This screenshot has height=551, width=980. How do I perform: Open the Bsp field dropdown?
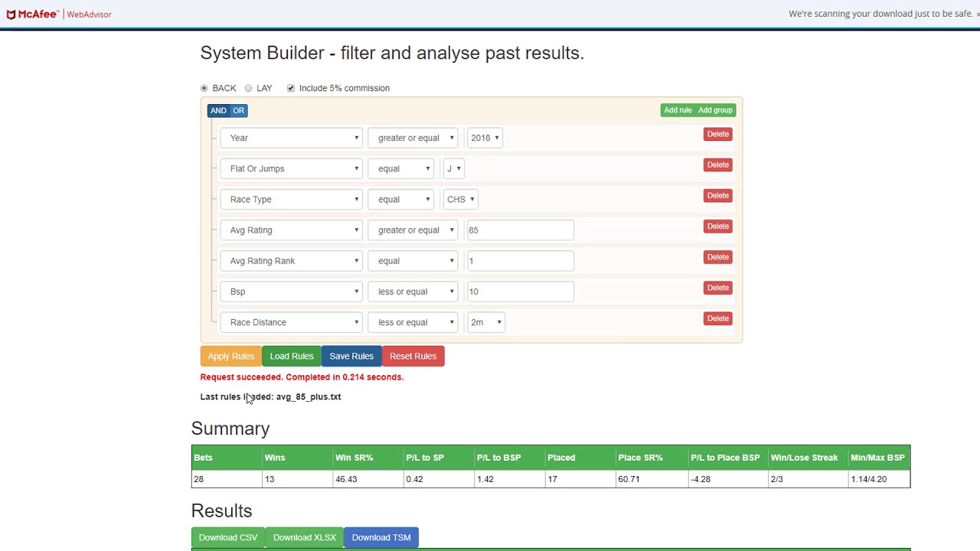pyautogui.click(x=291, y=292)
